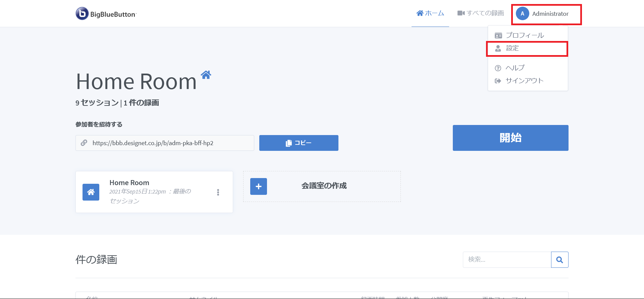Start the meeting with 開始 button
Image resolution: width=644 pixels, height=299 pixels.
511,138
